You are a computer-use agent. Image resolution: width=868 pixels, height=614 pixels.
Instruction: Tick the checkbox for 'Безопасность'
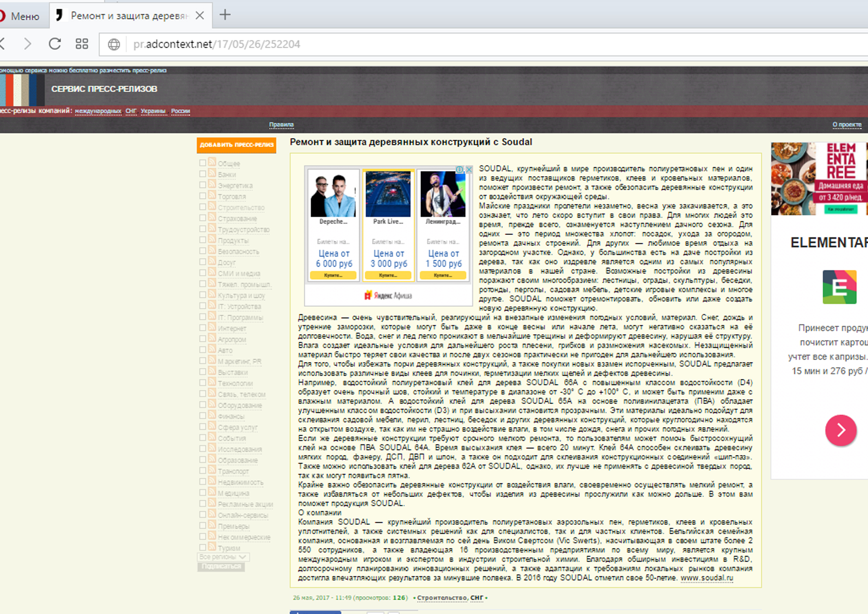tap(203, 251)
